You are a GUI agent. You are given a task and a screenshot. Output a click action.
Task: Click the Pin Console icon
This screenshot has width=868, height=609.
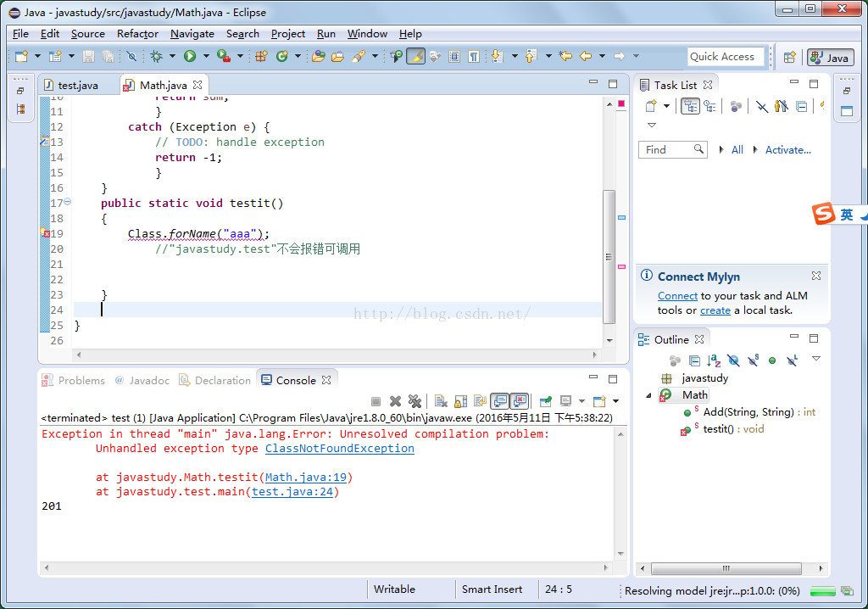point(546,400)
